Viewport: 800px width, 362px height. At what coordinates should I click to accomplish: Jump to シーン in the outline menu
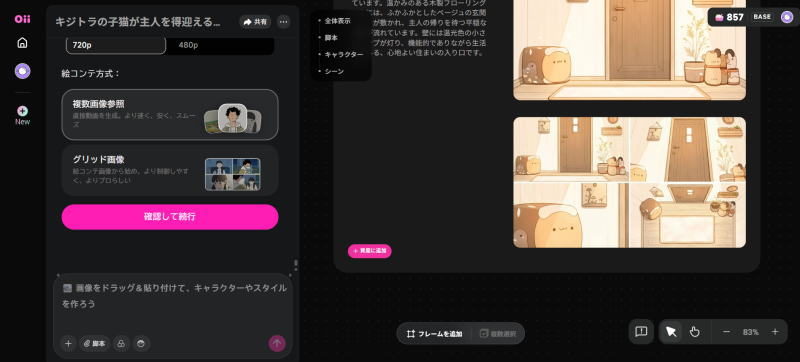point(334,71)
